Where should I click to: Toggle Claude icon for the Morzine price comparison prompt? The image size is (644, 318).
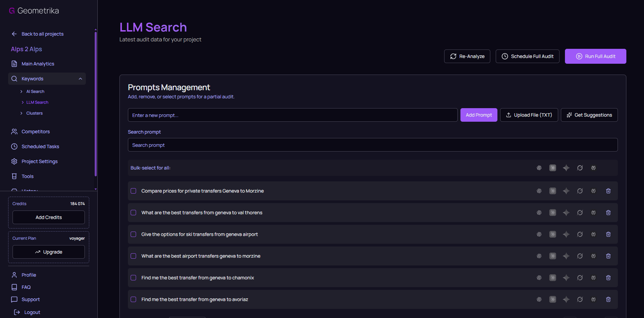(552, 191)
